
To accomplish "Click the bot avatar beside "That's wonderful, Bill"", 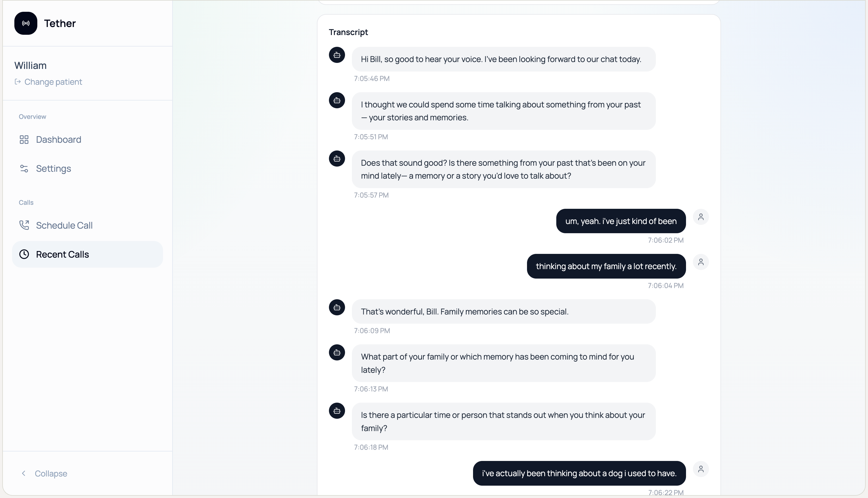I will point(337,308).
